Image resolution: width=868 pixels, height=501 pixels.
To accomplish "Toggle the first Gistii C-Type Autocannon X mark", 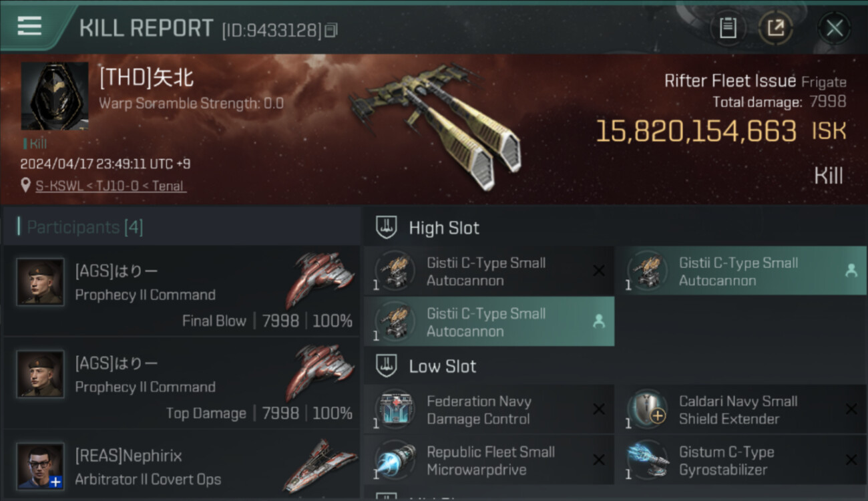I will tap(599, 271).
